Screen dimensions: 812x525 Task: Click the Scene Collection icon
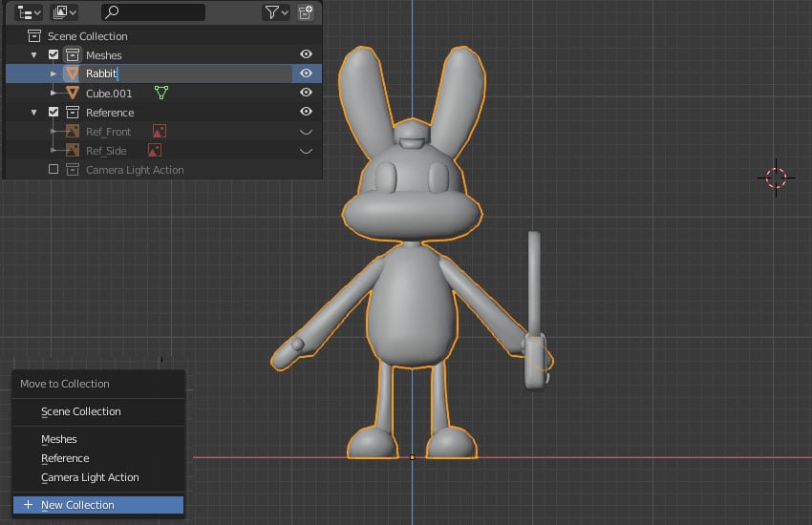34,36
